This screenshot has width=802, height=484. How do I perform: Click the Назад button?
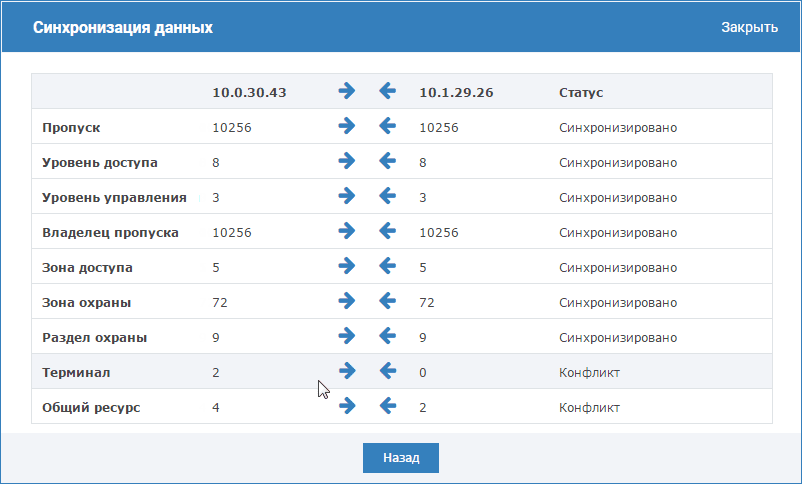(x=401, y=458)
